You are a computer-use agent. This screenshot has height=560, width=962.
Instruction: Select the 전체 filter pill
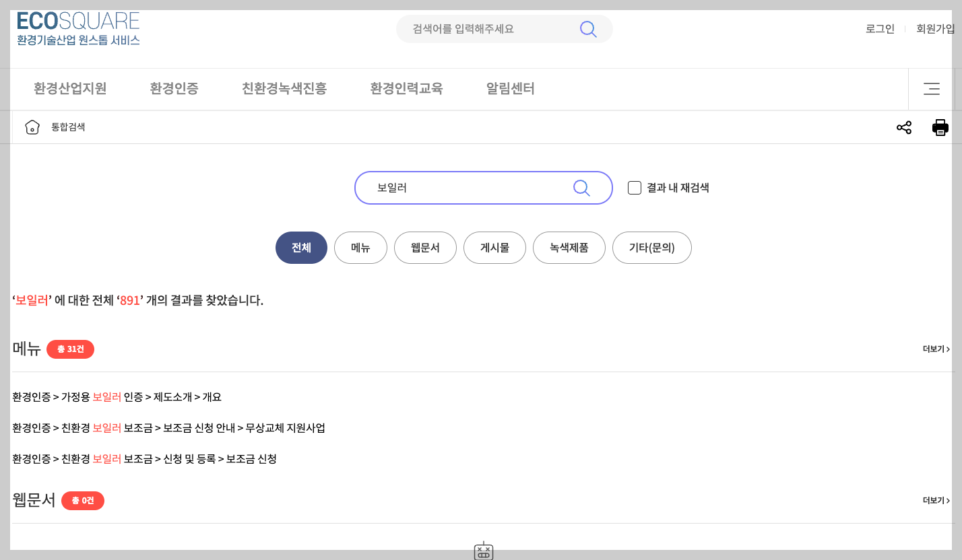(301, 248)
